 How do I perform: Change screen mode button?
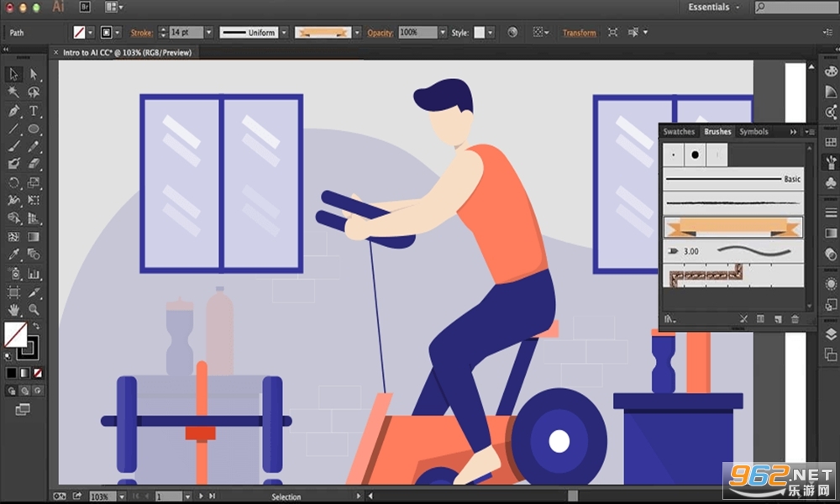[x=23, y=410]
